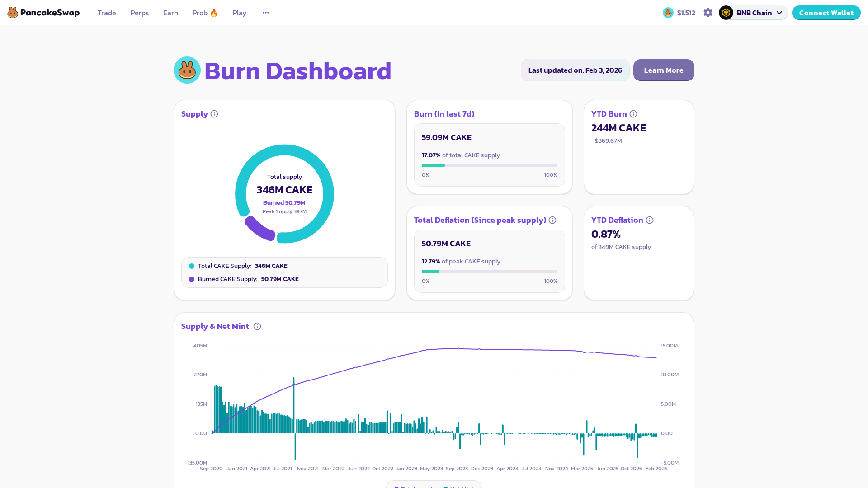
Task: Click the Peak Supply 397M text
Action: [x=285, y=211]
